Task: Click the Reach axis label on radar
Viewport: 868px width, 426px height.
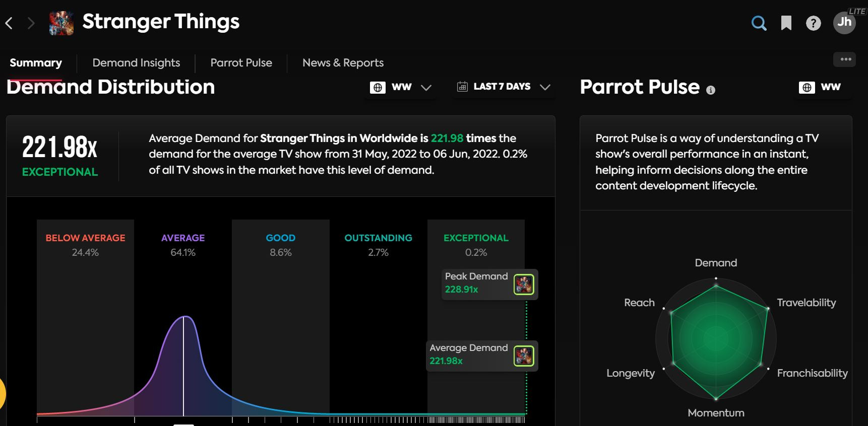Action: coord(639,303)
